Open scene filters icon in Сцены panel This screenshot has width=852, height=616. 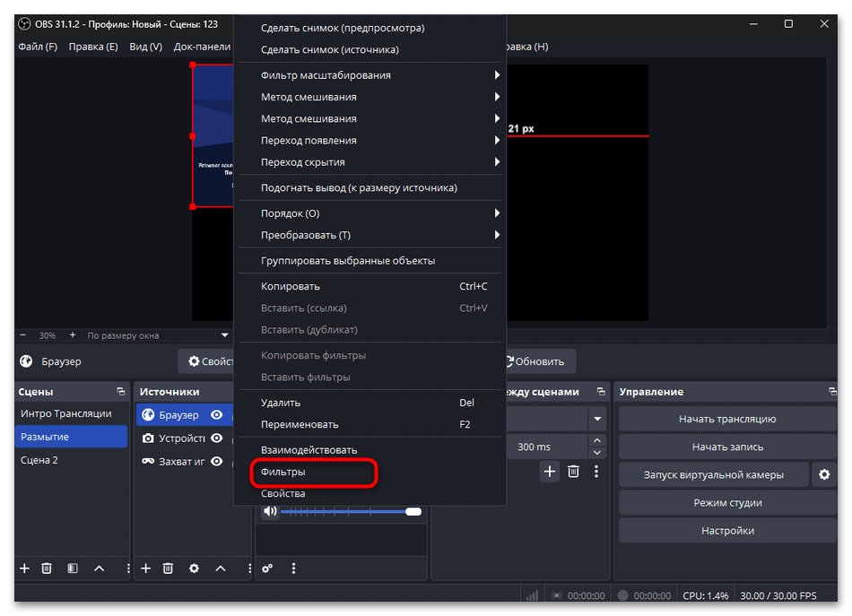click(73, 568)
